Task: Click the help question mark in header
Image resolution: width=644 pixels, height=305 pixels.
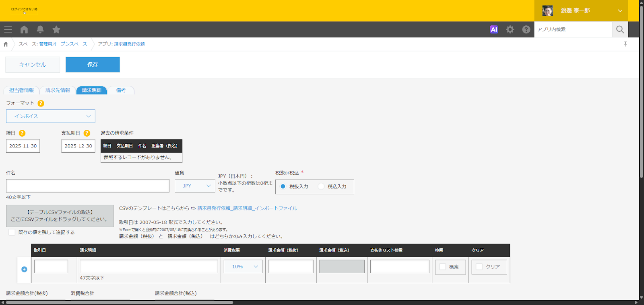Action: (x=526, y=29)
